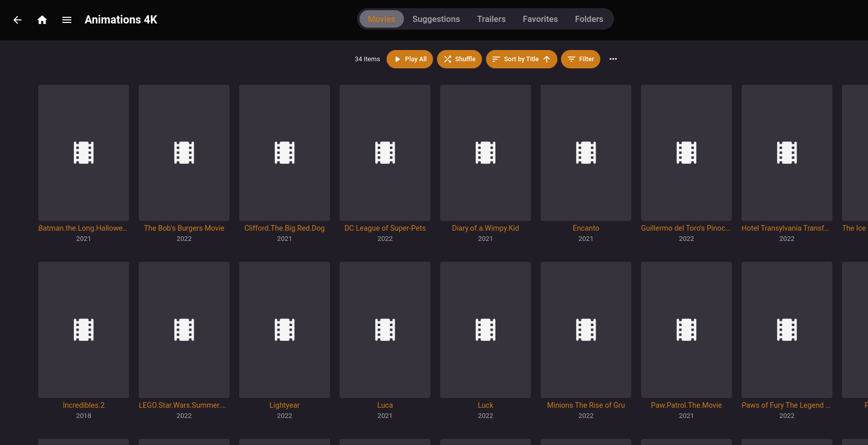Open the Luck poster card
Image resolution: width=868 pixels, height=445 pixels.
(486, 330)
